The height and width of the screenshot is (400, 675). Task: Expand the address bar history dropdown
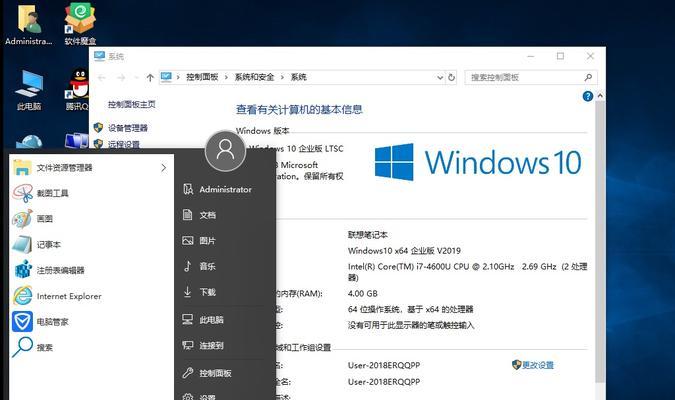point(440,78)
